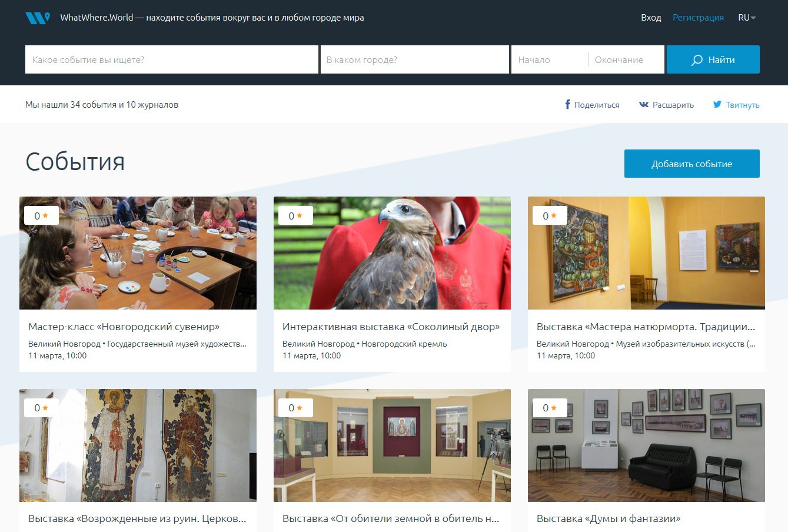
Task: Click the Facebook share icon
Action: point(568,105)
